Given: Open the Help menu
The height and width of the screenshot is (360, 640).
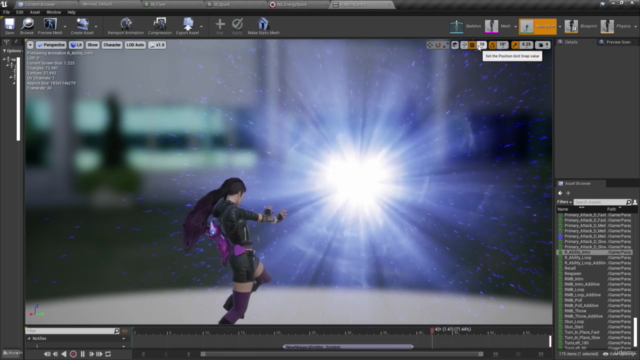Looking at the screenshot, I should point(71,12).
